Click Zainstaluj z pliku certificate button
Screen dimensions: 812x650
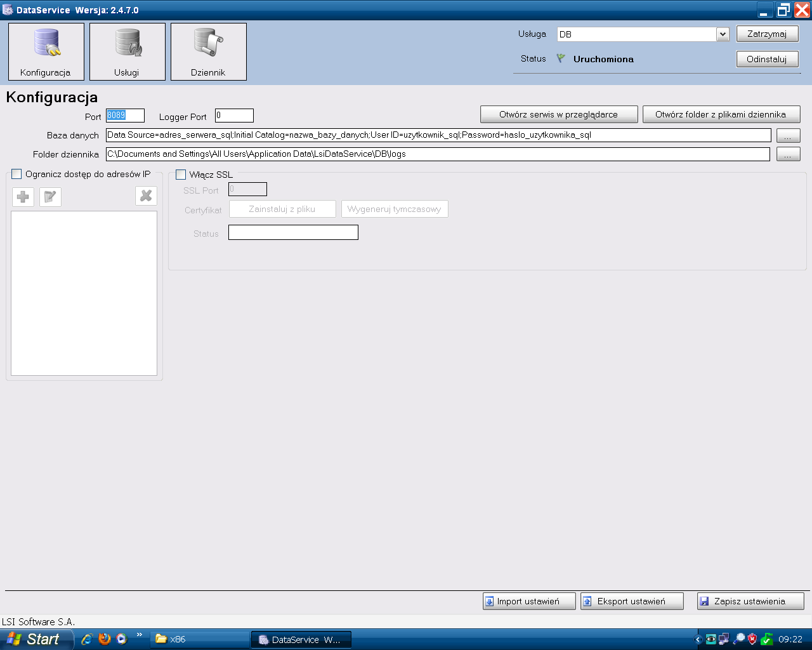click(282, 209)
